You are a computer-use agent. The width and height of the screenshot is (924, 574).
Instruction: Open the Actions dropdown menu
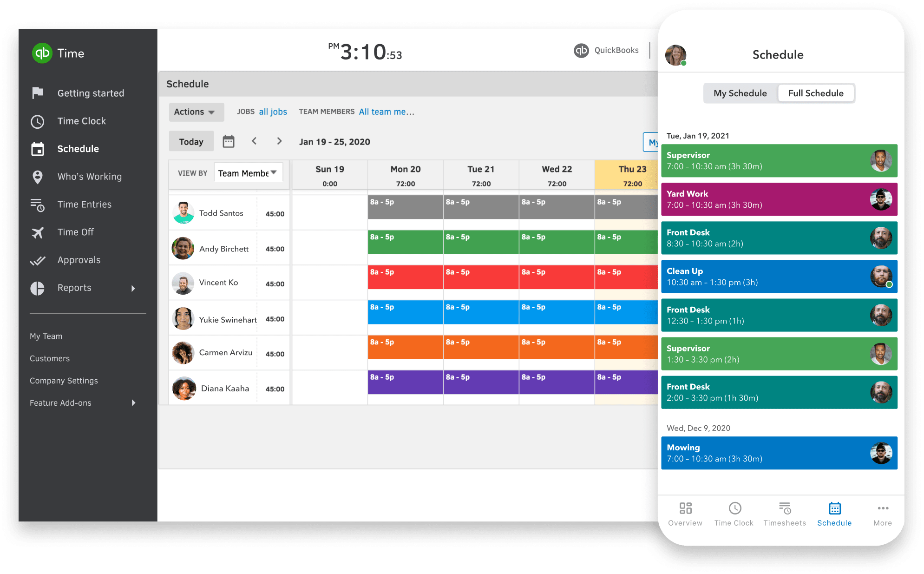coord(194,112)
